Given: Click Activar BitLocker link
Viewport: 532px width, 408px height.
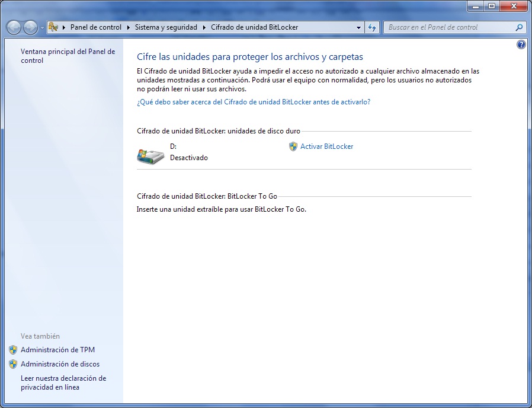Looking at the screenshot, I should pos(327,146).
